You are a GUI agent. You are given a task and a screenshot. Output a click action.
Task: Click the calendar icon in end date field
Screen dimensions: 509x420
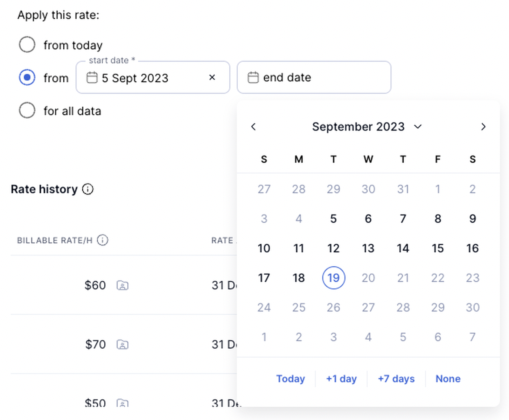(253, 77)
